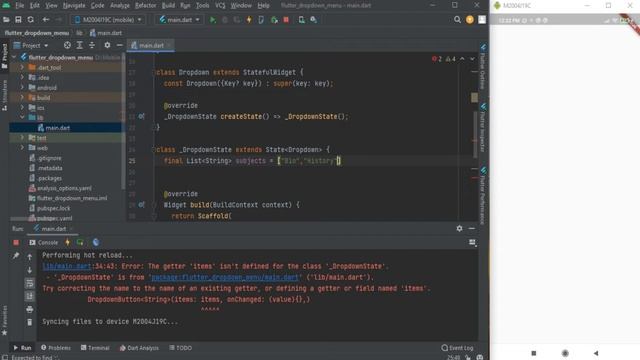Toggle the pin tab icon in Run panel
Viewport: 640px width, 360px height.
pos(16,256)
